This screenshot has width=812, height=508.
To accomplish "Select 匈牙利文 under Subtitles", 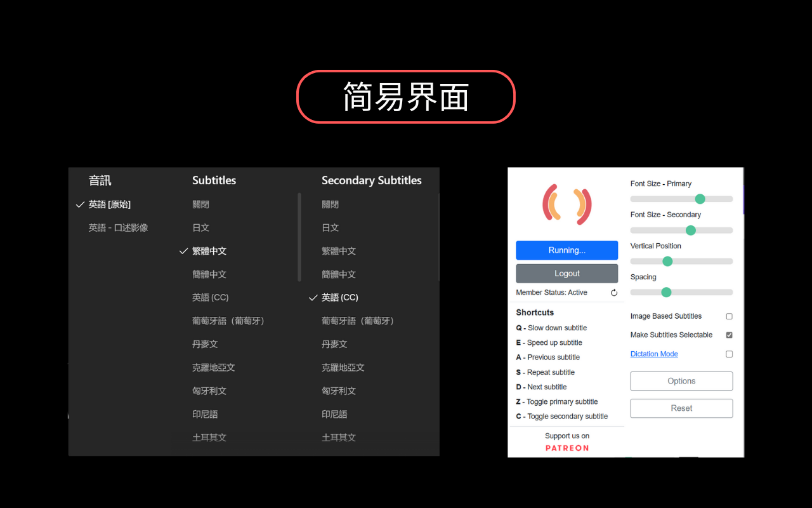I will [x=209, y=391].
